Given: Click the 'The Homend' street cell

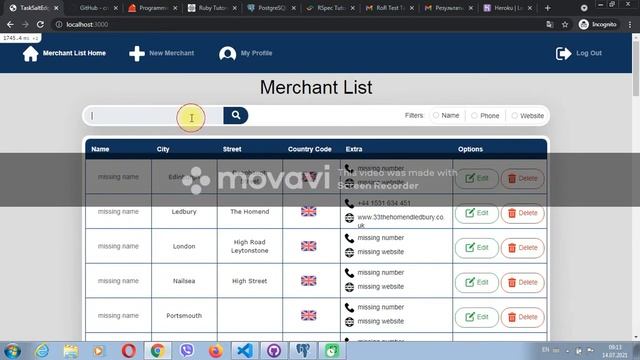Looking at the screenshot, I should click(249, 211).
